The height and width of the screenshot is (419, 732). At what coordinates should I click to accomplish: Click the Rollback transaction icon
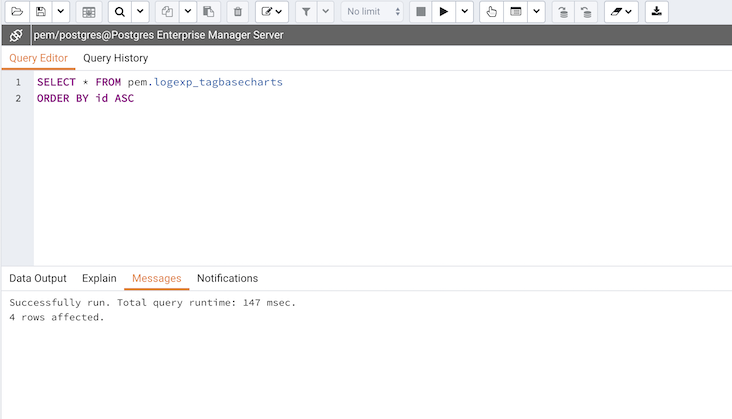point(586,12)
